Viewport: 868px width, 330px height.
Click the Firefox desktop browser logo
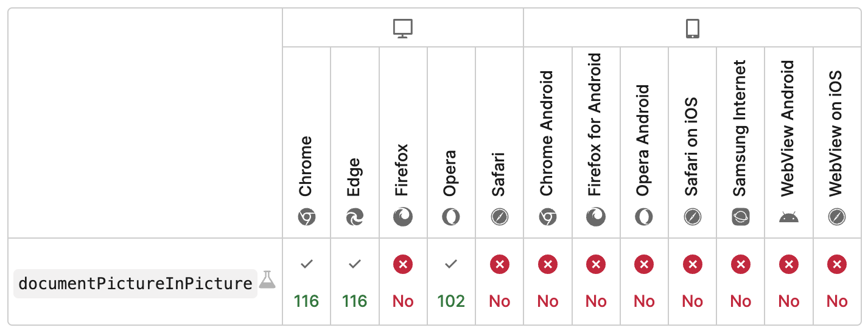click(x=403, y=217)
